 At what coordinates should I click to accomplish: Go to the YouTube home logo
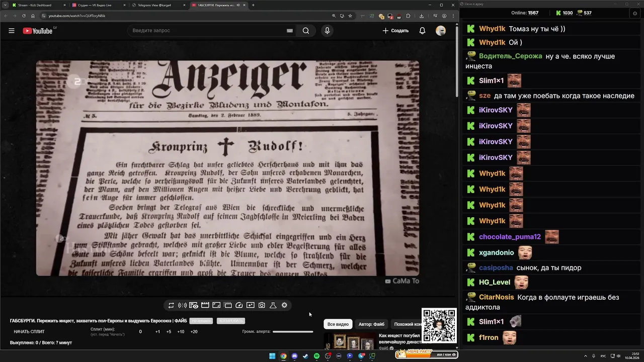pyautogui.click(x=38, y=31)
